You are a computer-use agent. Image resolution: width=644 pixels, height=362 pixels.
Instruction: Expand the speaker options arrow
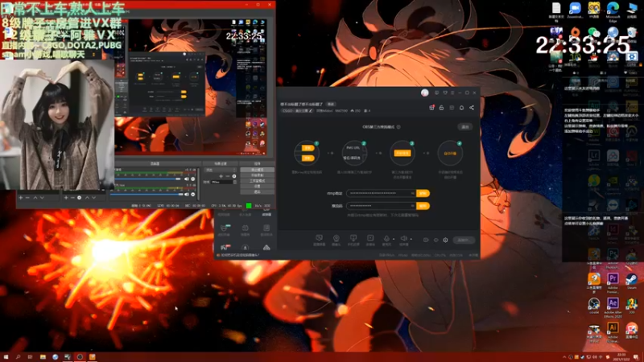411,239
